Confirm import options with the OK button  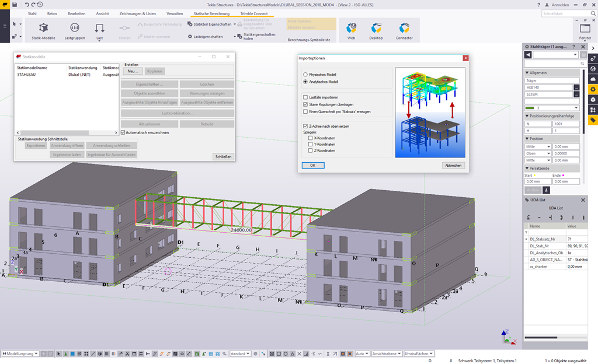(x=312, y=165)
